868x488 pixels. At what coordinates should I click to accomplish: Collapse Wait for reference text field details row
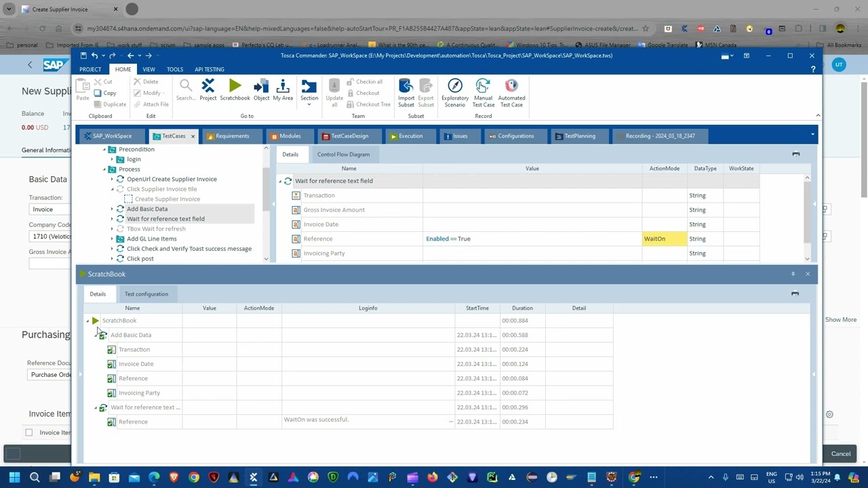point(280,181)
